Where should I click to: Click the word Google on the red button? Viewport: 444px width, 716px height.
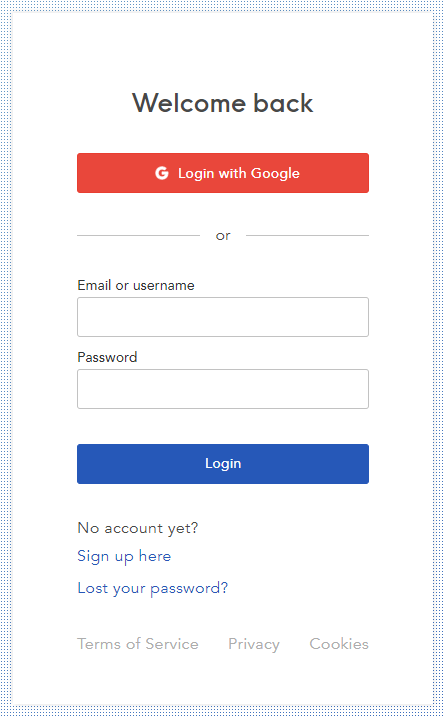[x=275, y=174]
